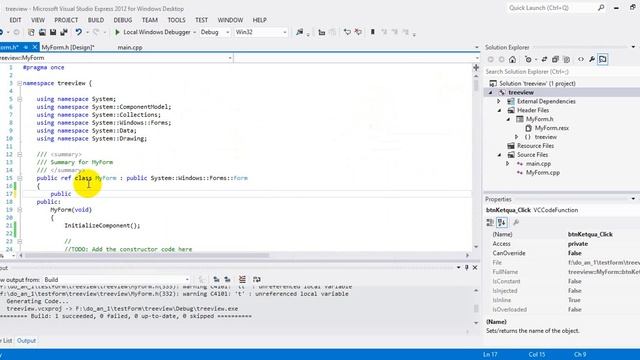Expand External Dependencies in Solution Explorer

tap(498, 101)
